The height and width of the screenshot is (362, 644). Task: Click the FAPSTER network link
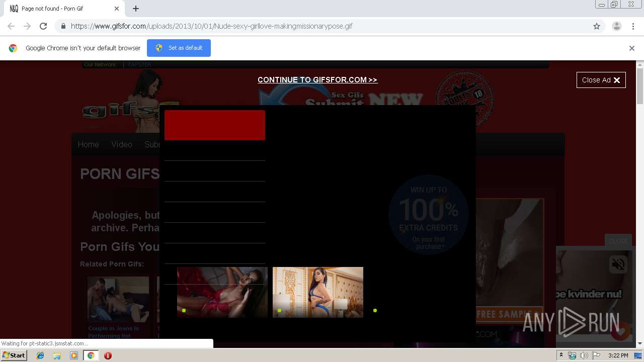pyautogui.click(x=139, y=64)
